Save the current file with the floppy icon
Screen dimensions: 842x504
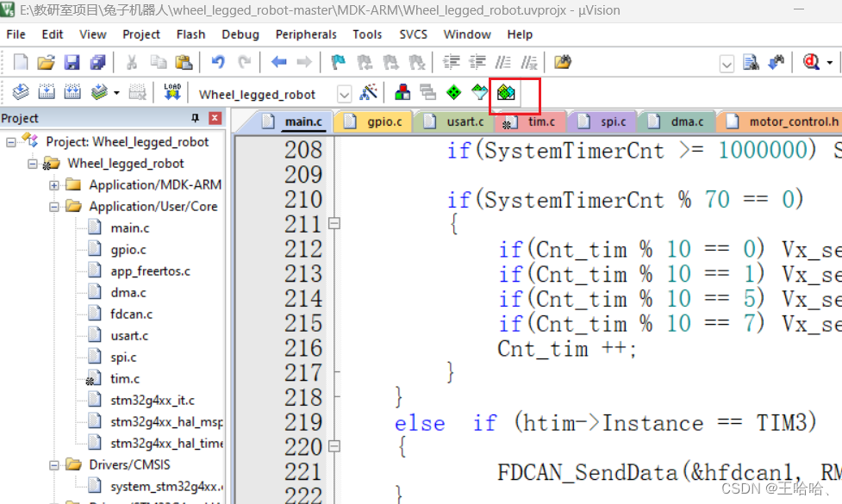pos(72,62)
